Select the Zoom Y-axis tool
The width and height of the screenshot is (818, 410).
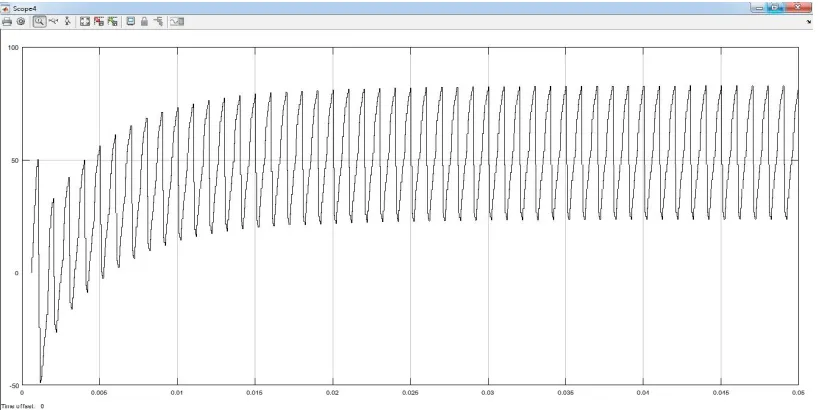pos(67,21)
